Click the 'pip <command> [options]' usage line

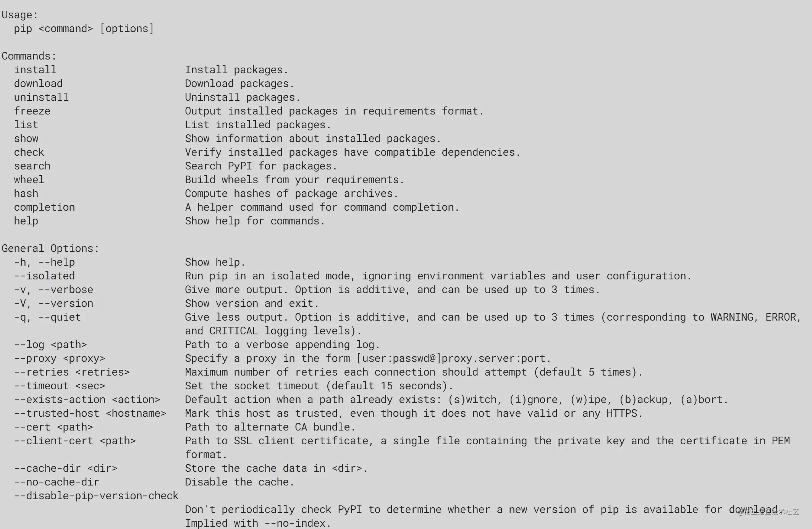84,29
